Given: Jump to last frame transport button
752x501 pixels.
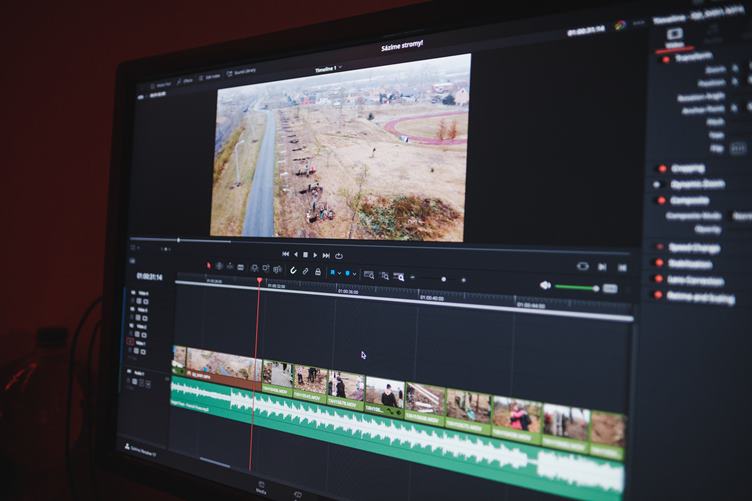Looking at the screenshot, I should tap(326, 256).
